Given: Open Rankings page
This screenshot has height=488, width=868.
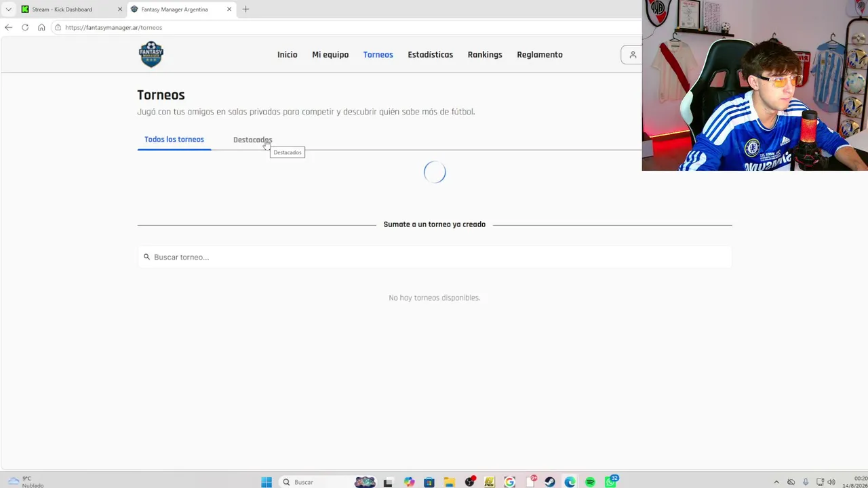Looking at the screenshot, I should tap(485, 55).
